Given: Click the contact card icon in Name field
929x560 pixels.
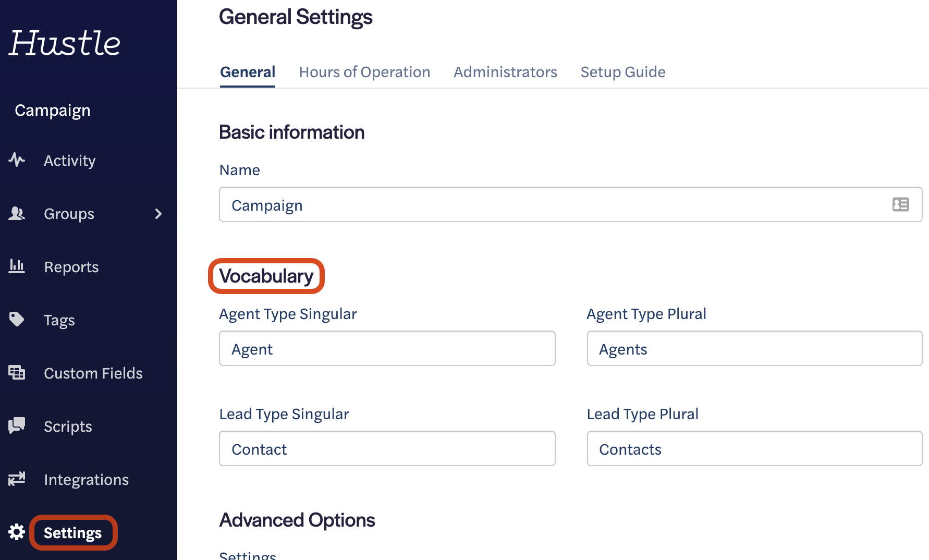Looking at the screenshot, I should click(900, 204).
